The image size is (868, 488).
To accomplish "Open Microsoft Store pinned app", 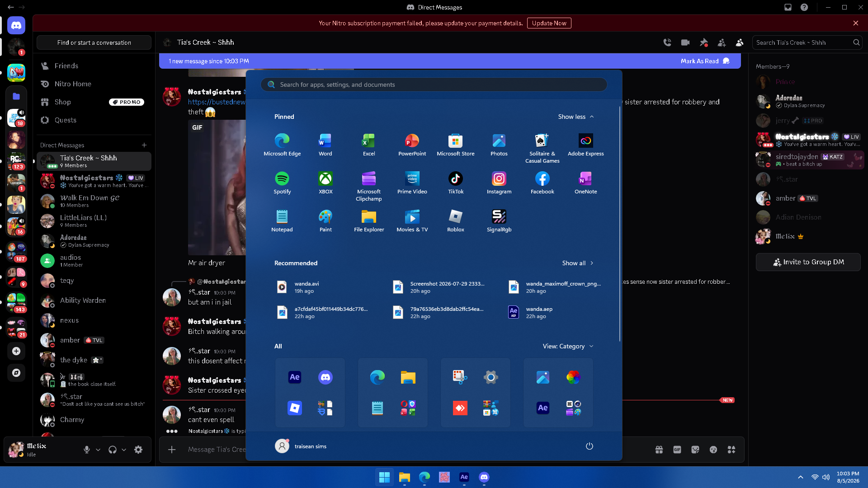I will pyautogui.click(x=455, y=145).
